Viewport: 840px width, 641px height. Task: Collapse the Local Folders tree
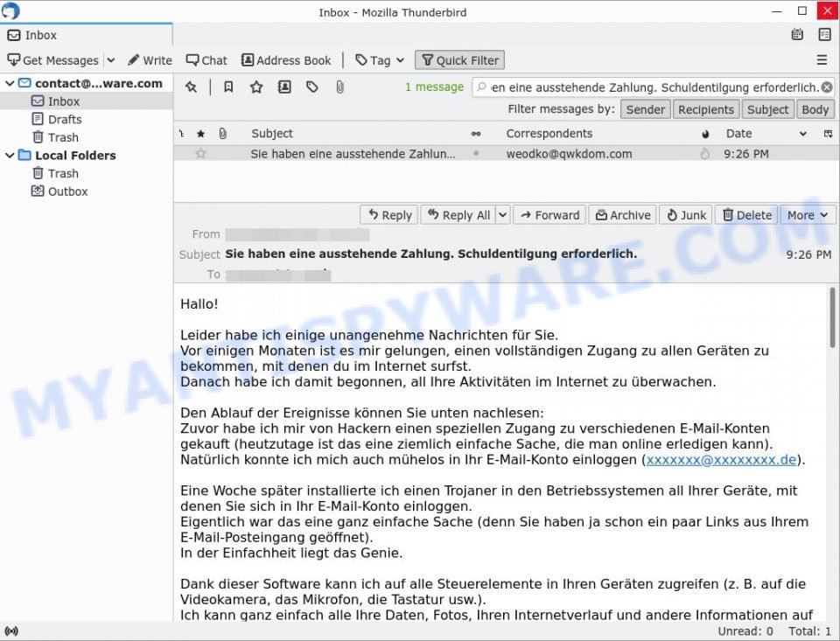[x=10, y=156]
